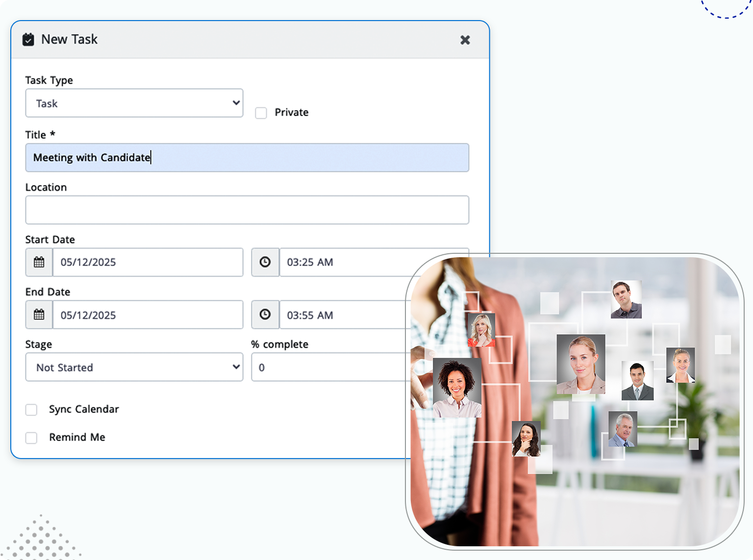Open the Start Date calendar icon
The image size is (753, 560).
(39, 262)
